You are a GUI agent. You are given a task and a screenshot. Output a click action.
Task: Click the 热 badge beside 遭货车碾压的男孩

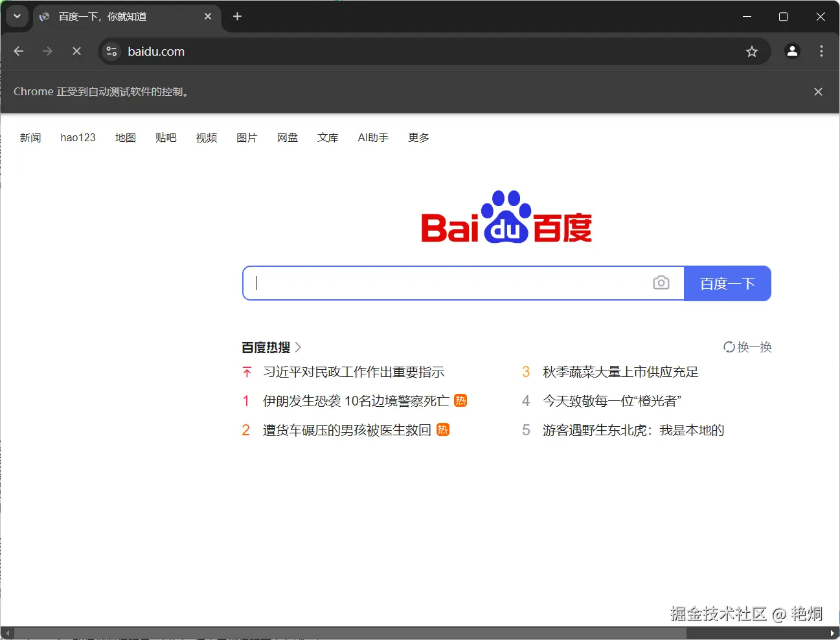click(443, 429)
